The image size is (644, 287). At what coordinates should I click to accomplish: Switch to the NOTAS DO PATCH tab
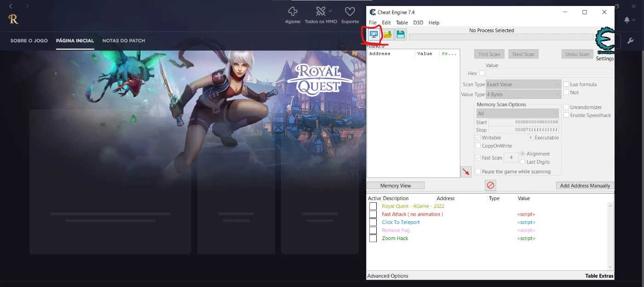(124, 40)
